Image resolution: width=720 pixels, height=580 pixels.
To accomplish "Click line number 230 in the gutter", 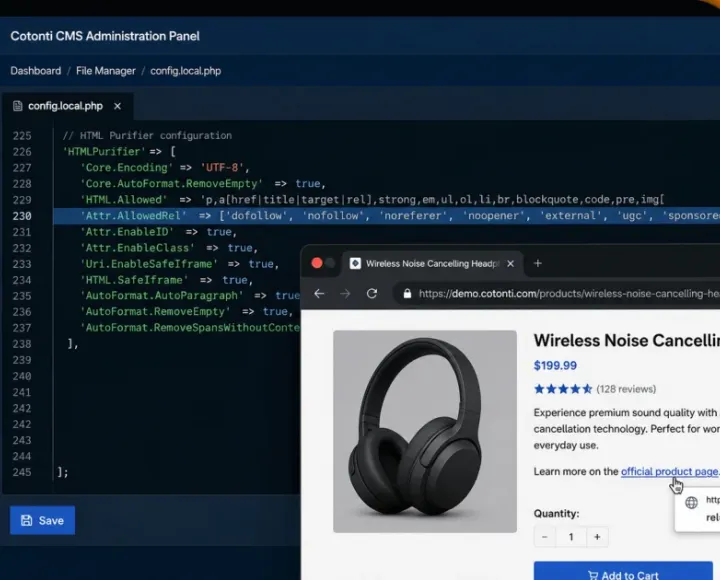I will point(22,216).
